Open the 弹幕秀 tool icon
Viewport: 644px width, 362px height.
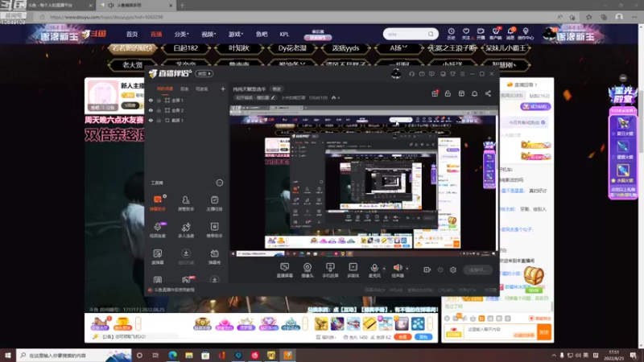214,256
